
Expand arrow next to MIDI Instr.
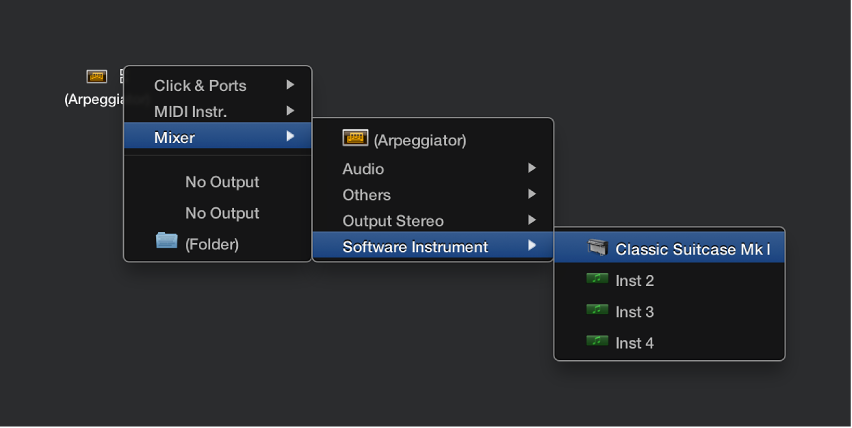pyautogui.click(x=290, y=111)
